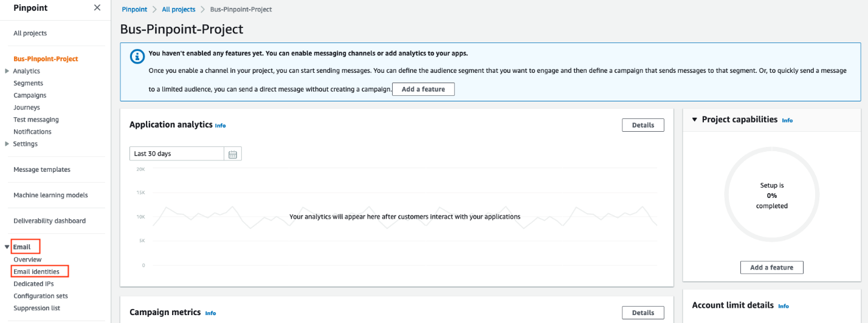Click the Pinpoint breadcrumb link
Viewport: 868px width, 323px height.
tap(134, 10)
